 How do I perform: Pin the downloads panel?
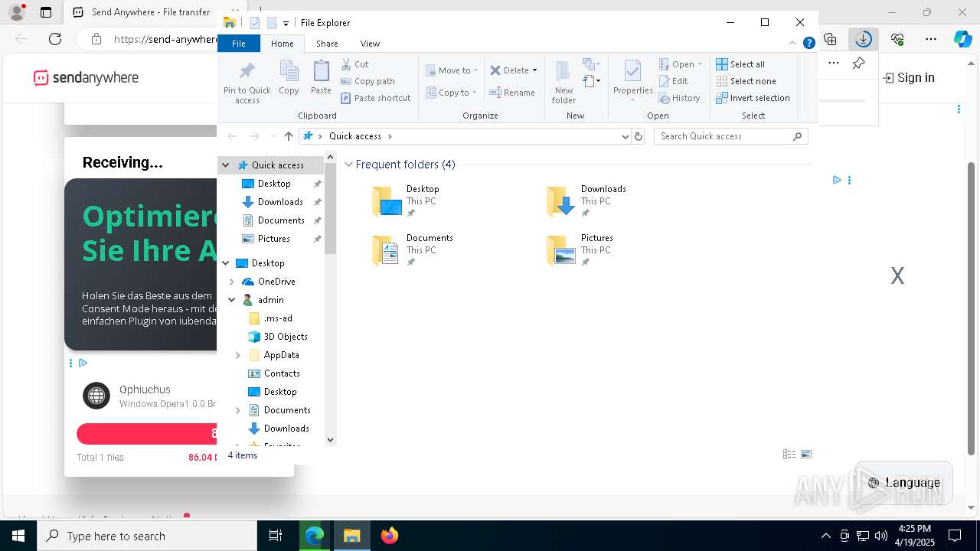[x=858, y=63]
